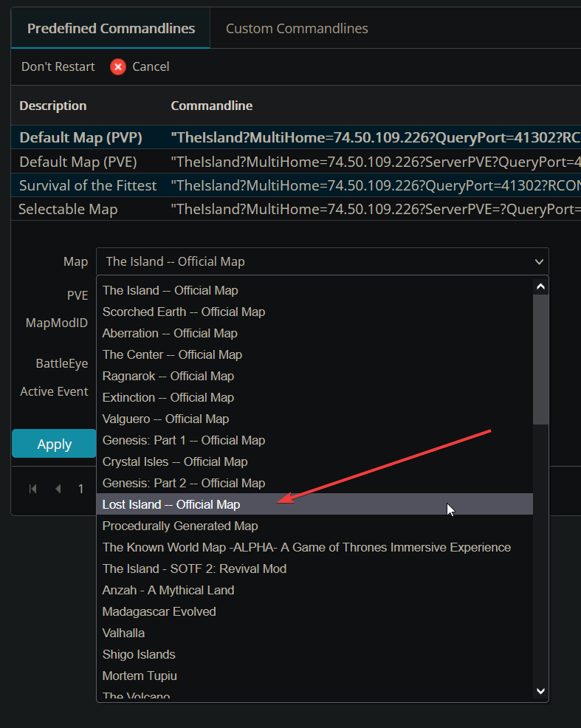Click the Don't Restart button
This screenshot has height=728, width=581.
pyautogui.click(x=58, y=67)
